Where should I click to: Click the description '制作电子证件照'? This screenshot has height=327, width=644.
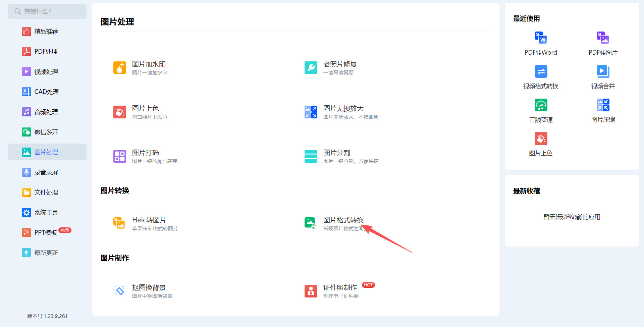point(341,296)
